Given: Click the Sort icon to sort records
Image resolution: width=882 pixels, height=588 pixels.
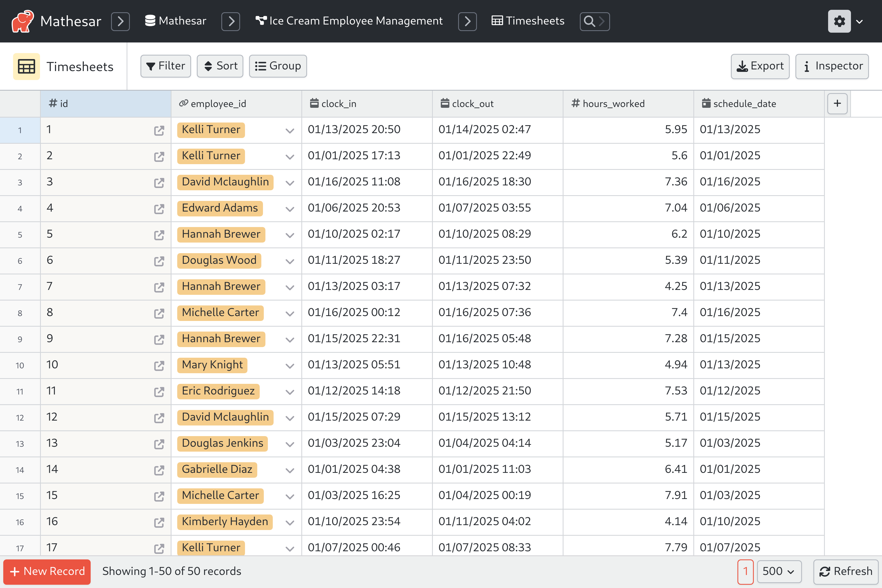Looking at the screenshot, I should pyautogui.click(x=220, y=66).
